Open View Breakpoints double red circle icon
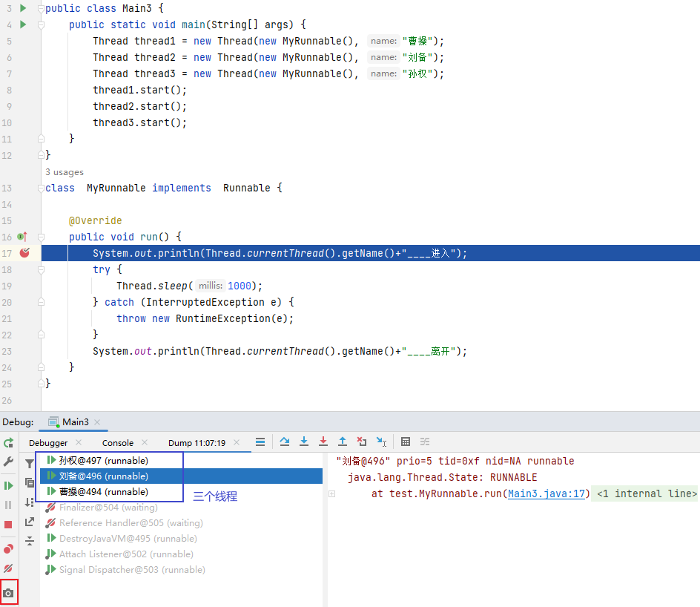The height and width of the screenshot is (607, 700). [8, 549]
